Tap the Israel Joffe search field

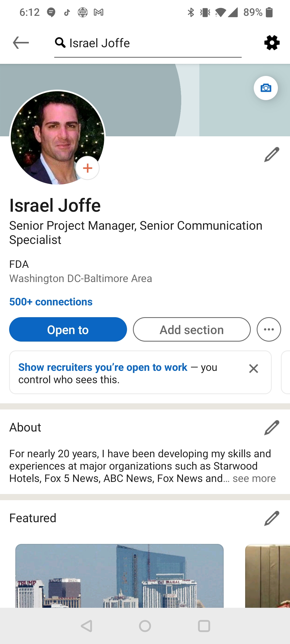click(x=148, y=43)
